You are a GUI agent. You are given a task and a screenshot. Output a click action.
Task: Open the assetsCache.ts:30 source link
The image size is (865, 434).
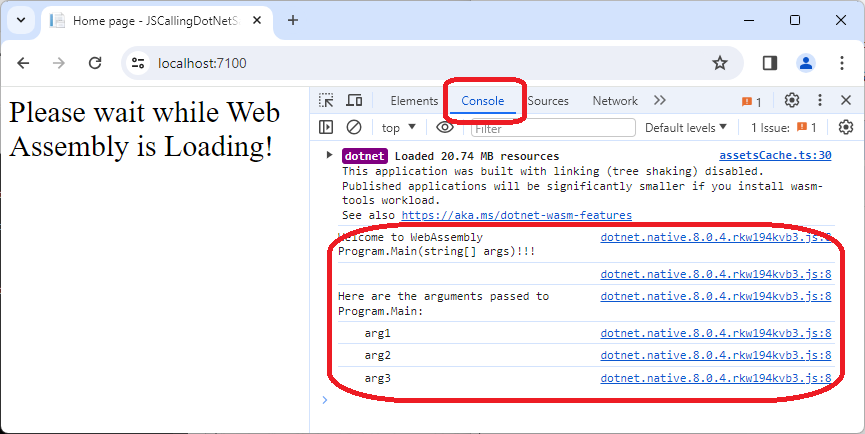click(775, 156)
